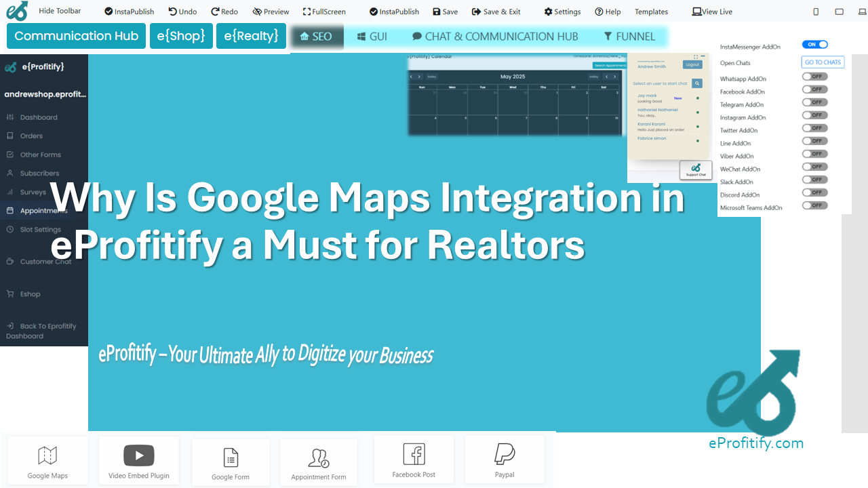Enable the Facebook AddOn toggle
Screen dimensions: 868x488
point(814,89)
